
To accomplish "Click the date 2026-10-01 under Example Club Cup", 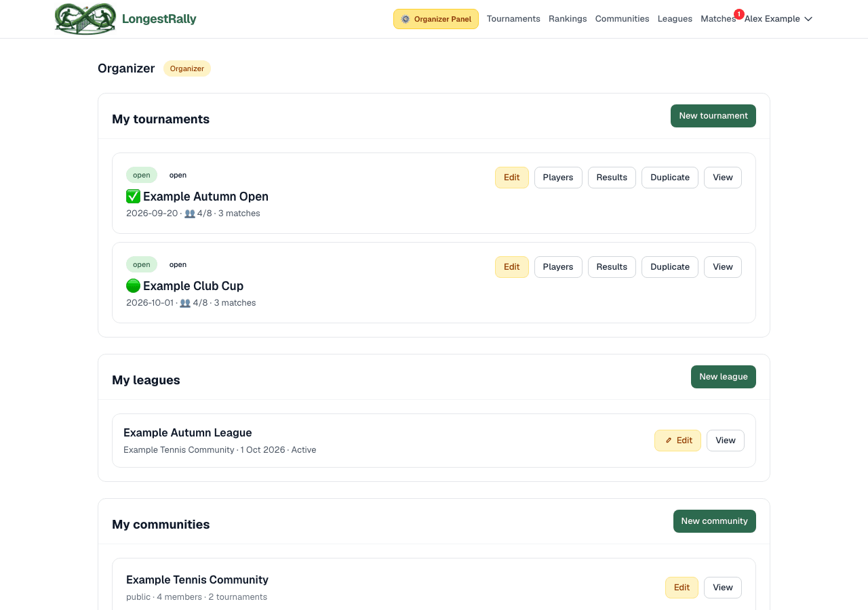I will coord(150,303).
